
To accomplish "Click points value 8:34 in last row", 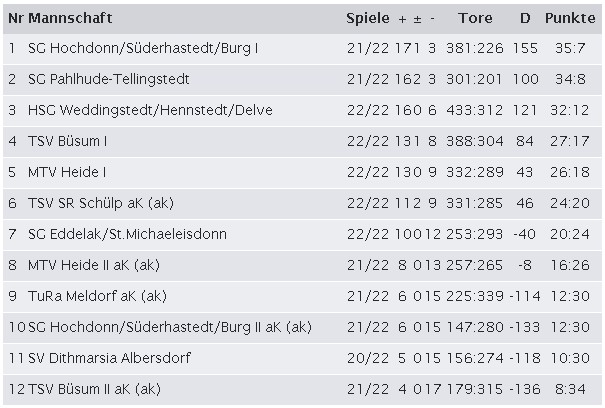I will (570, 389).
